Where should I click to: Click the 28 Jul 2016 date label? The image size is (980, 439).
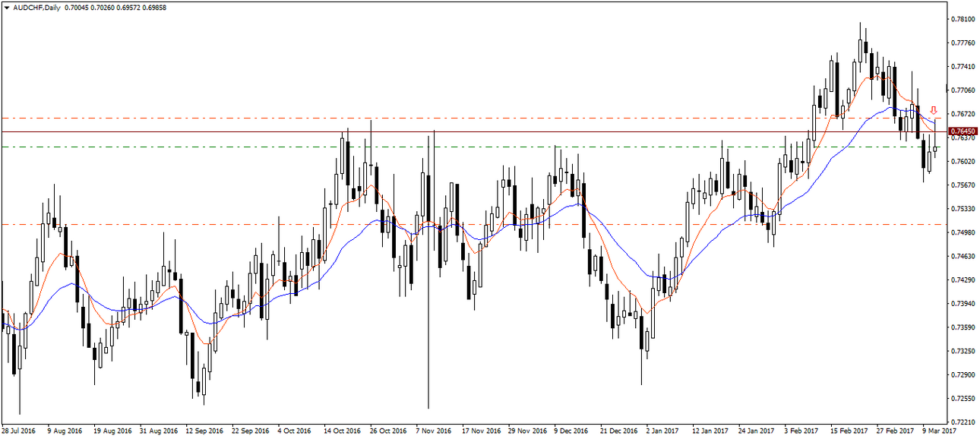point(19,431)
